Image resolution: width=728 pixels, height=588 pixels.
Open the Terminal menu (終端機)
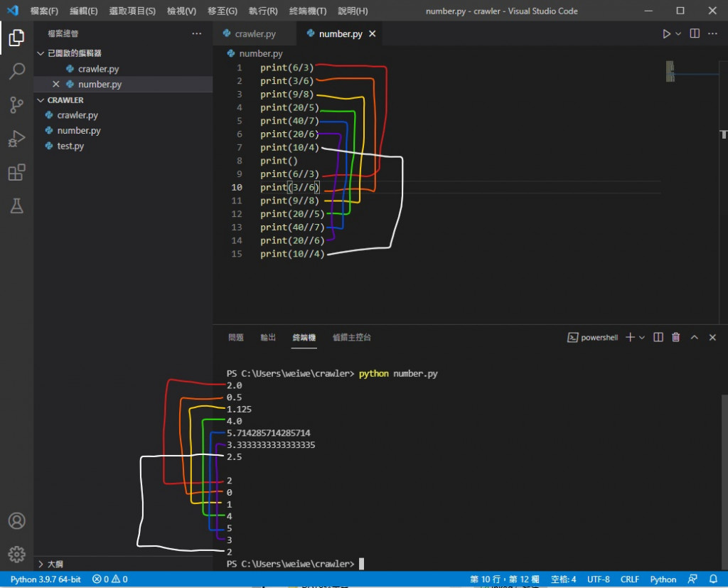click(308, 11)
